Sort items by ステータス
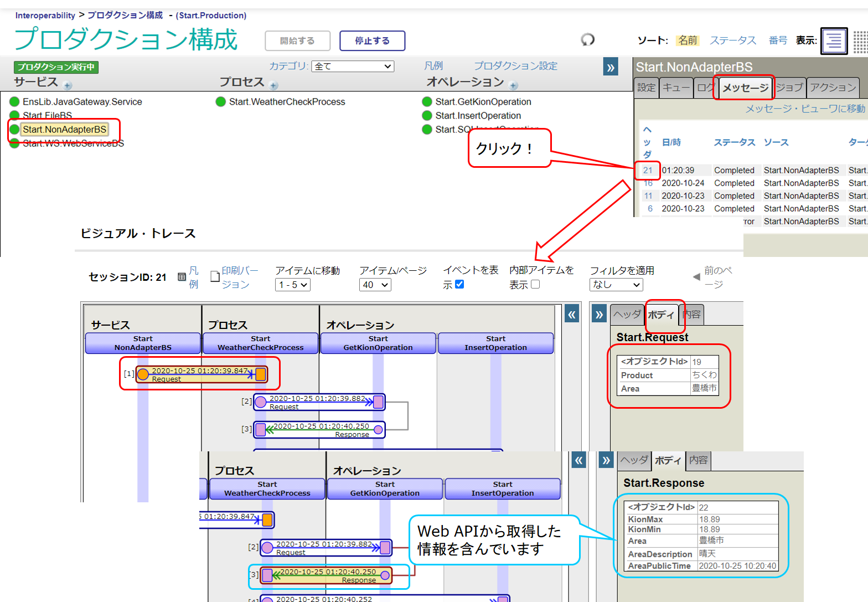The width and height of the screenshot is (868, 602). (x=732, y=40)
